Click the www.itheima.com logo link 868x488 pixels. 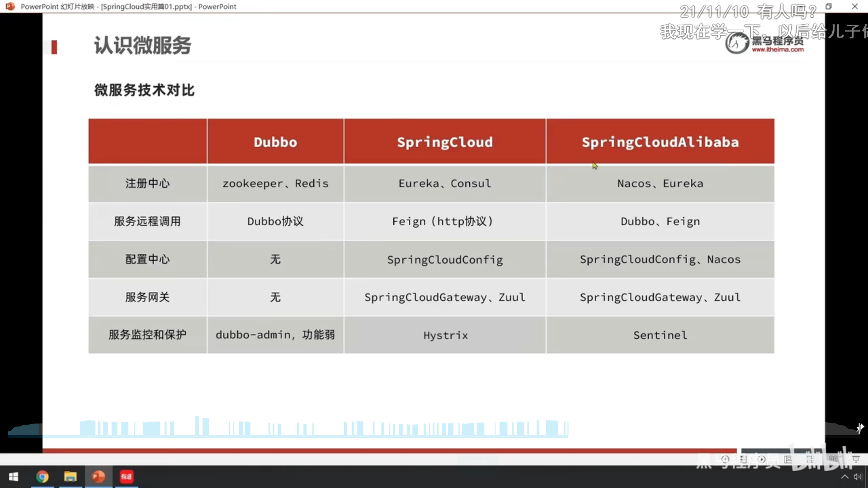(777, 50)
